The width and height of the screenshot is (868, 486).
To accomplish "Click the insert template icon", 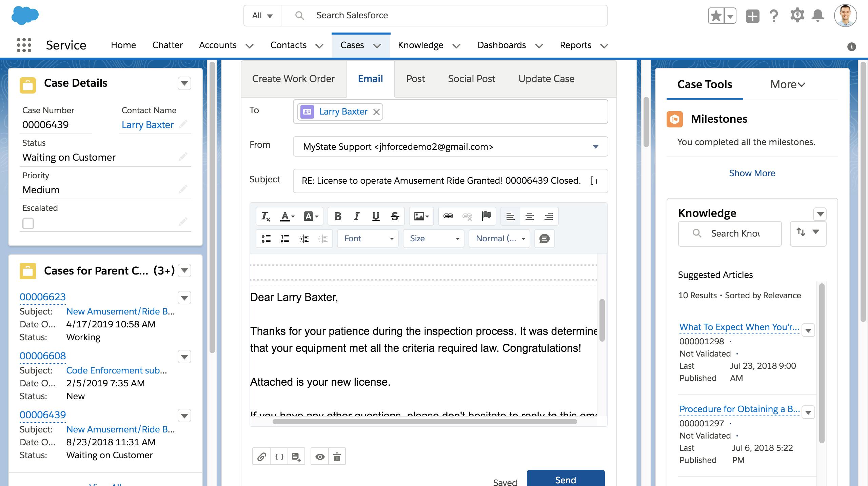I will point(296,457).
